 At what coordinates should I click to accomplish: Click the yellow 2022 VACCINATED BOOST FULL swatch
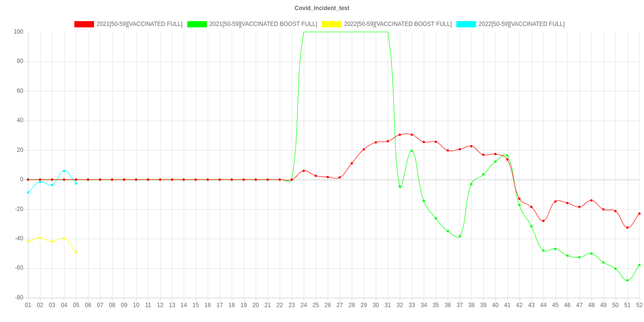331,24
